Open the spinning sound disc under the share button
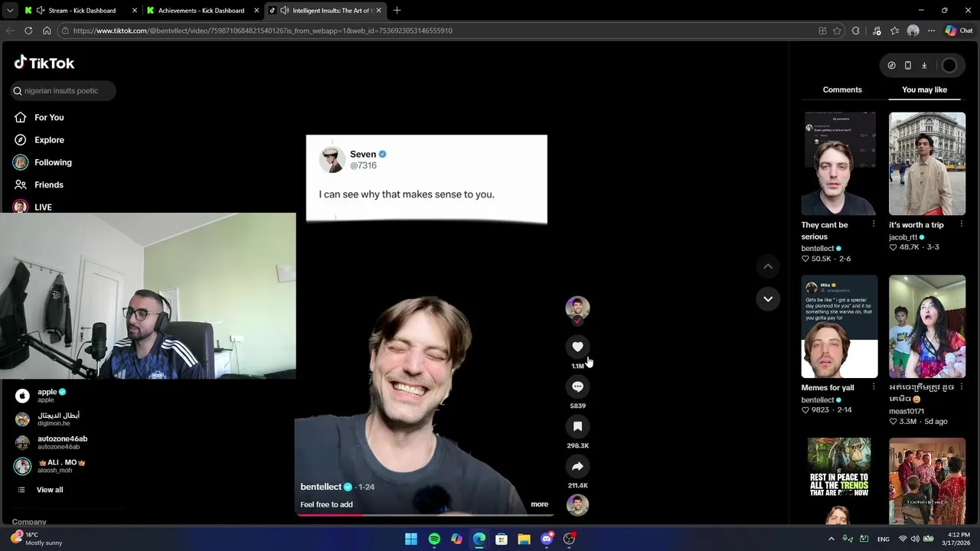 tap(577, 504)
